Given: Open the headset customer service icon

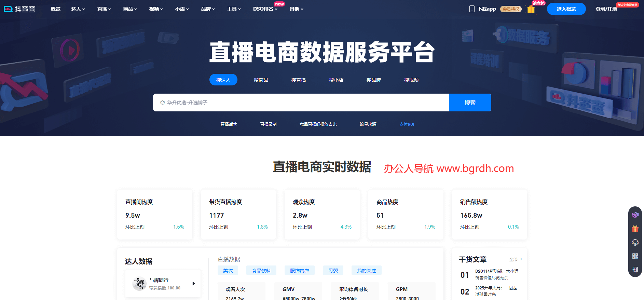Looking at the screenshot, I should click(x=635, y=242).
